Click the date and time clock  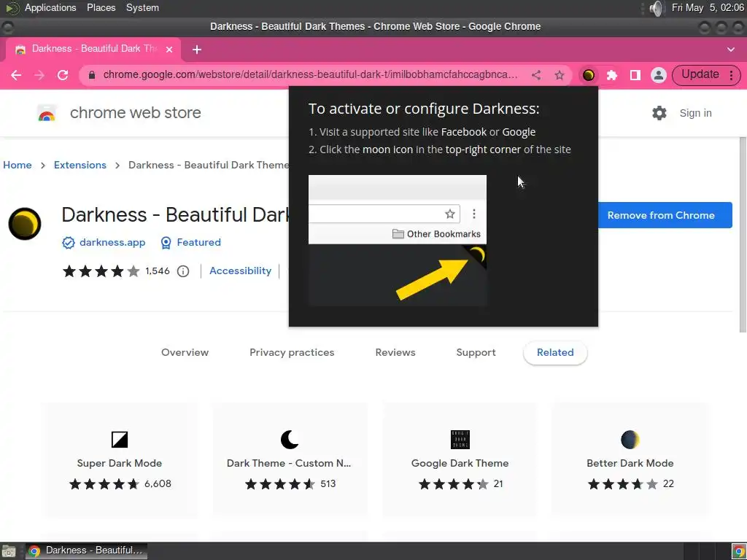click(x=708, y=8)
